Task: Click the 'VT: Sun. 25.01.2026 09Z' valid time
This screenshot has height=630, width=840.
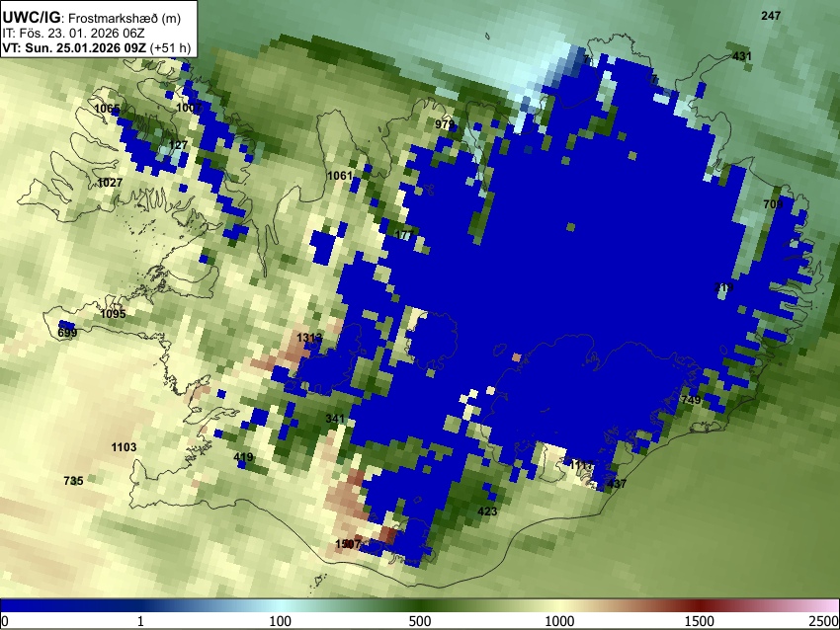Action: coord(74,47)
